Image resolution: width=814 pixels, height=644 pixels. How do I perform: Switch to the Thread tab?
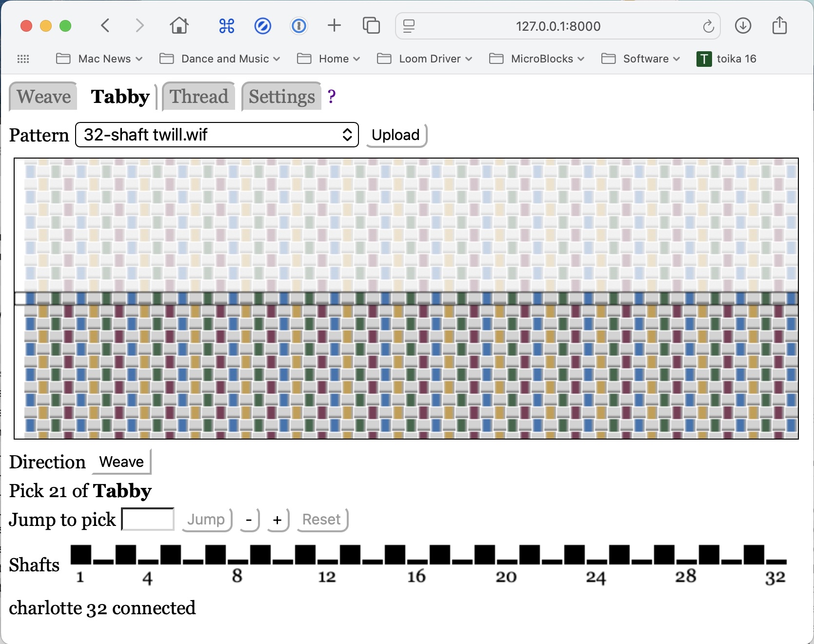[199, 97]
